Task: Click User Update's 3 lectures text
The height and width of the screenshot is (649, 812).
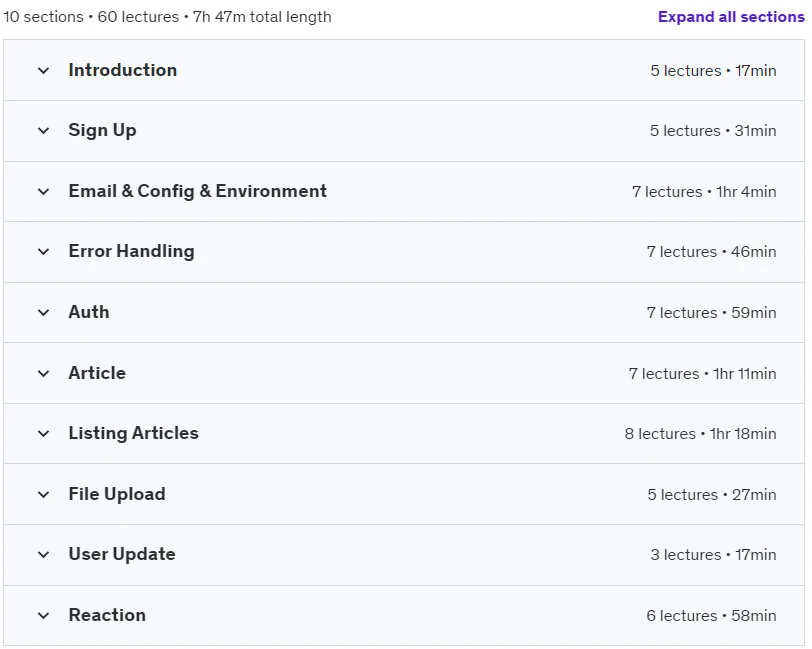Action: [x=686, y=555]
